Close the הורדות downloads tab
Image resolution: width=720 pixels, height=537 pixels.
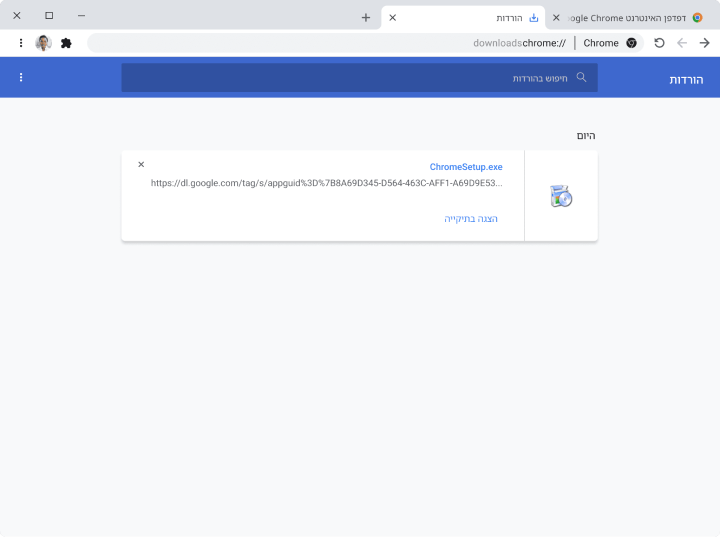coord(392,17)
